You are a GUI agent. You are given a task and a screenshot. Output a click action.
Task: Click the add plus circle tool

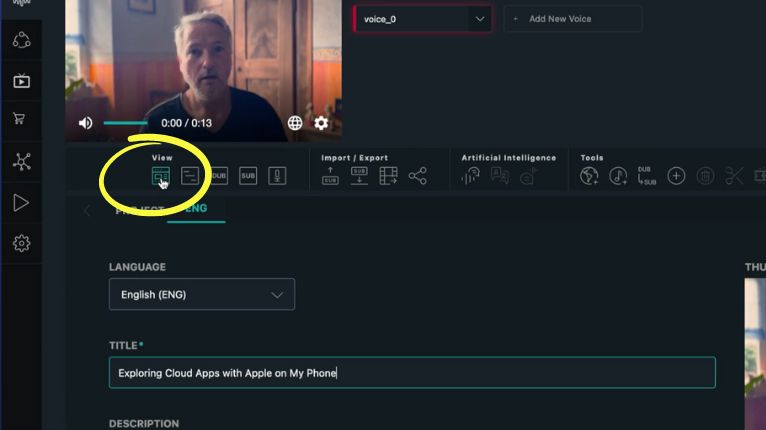pos(676,176)
